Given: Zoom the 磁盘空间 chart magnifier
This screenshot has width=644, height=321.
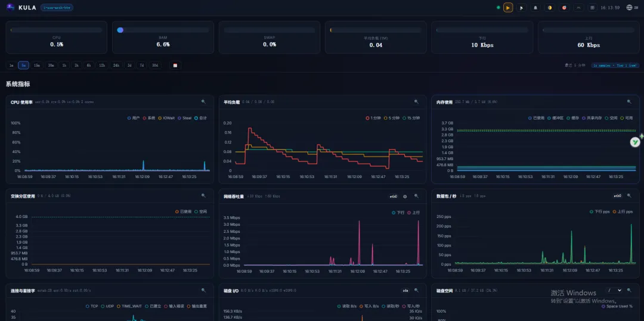Looking at the screenshot, I should click(629, 290).
